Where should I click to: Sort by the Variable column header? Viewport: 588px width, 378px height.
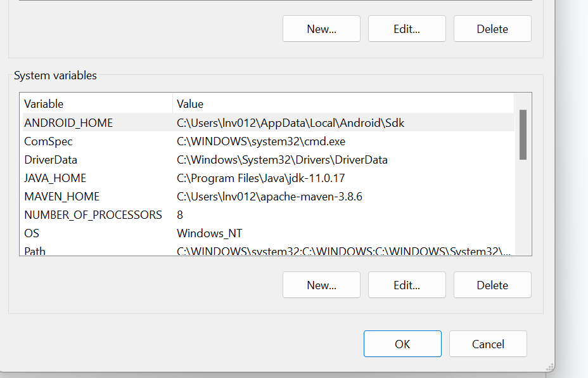[95, 103]
